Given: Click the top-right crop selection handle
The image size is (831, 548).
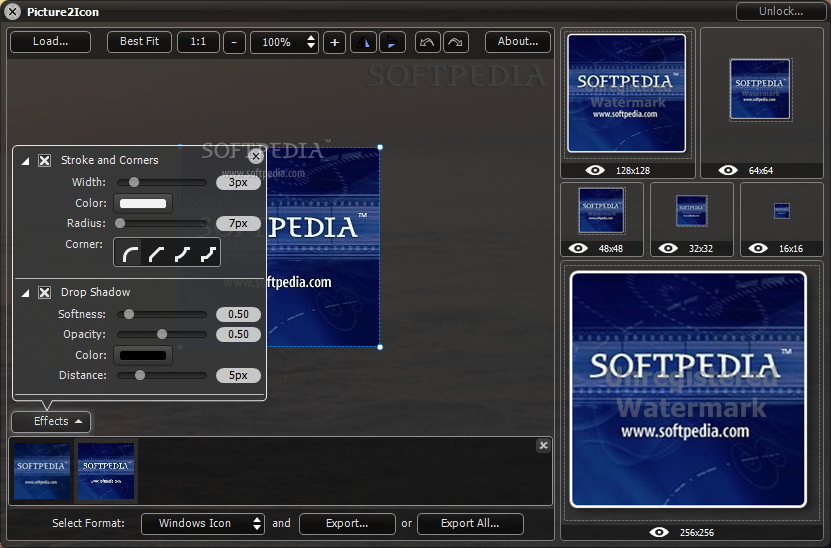Looking at the screenshot, I should (380, 147).
